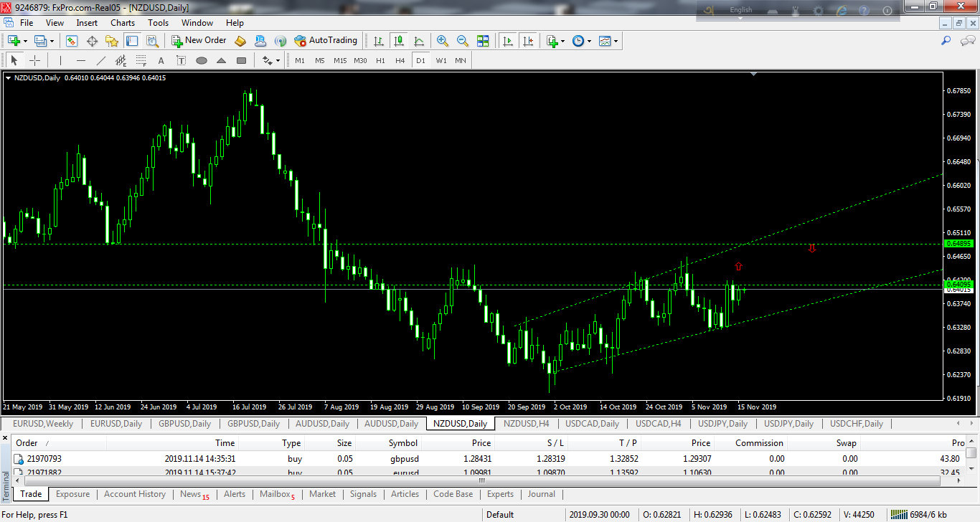980x522 pixels.
Task: Switch to H1 timeframe
Action: click(380, 60)
